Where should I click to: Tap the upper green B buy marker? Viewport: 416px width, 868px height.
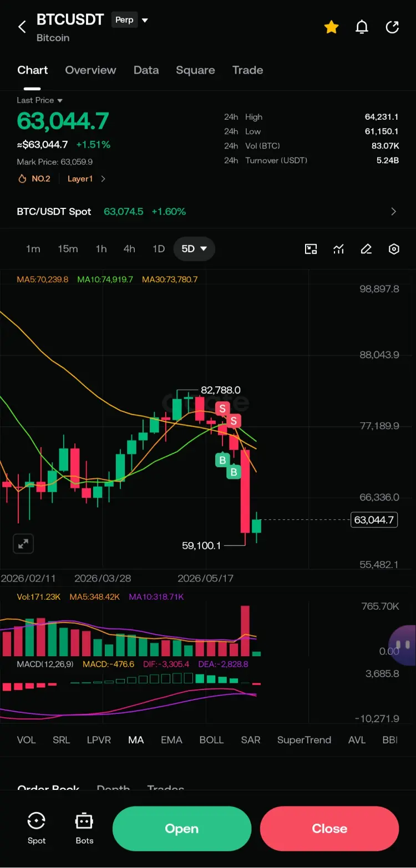[222, 459]
